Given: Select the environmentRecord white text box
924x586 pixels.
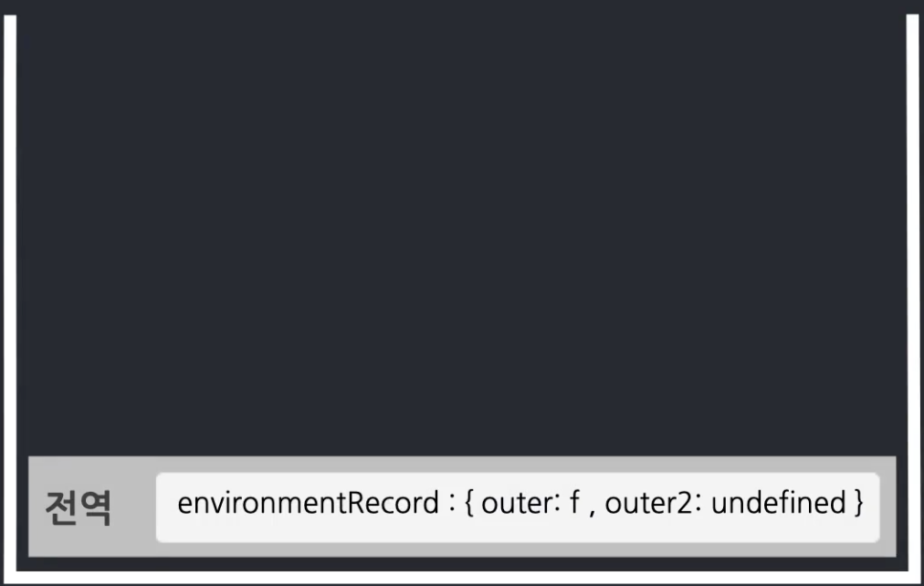Looking at the screenshot, I should coord(518,508).
